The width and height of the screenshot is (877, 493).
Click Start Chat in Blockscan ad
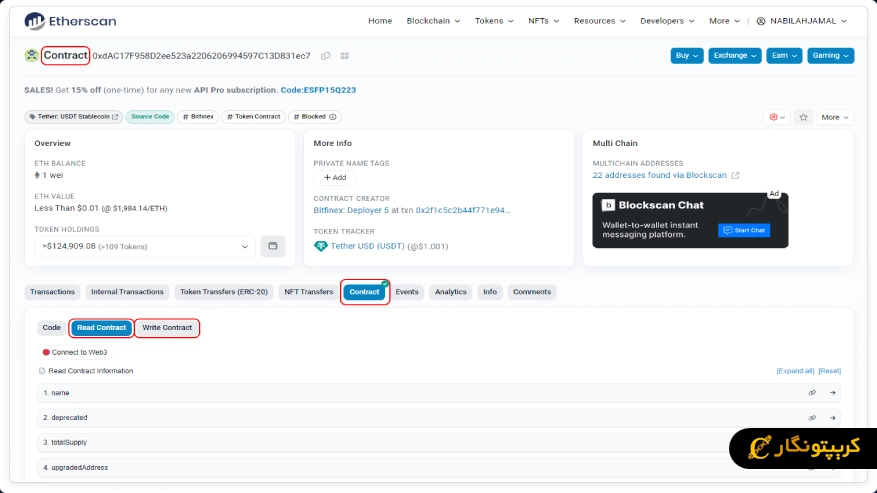pos(744,231)
